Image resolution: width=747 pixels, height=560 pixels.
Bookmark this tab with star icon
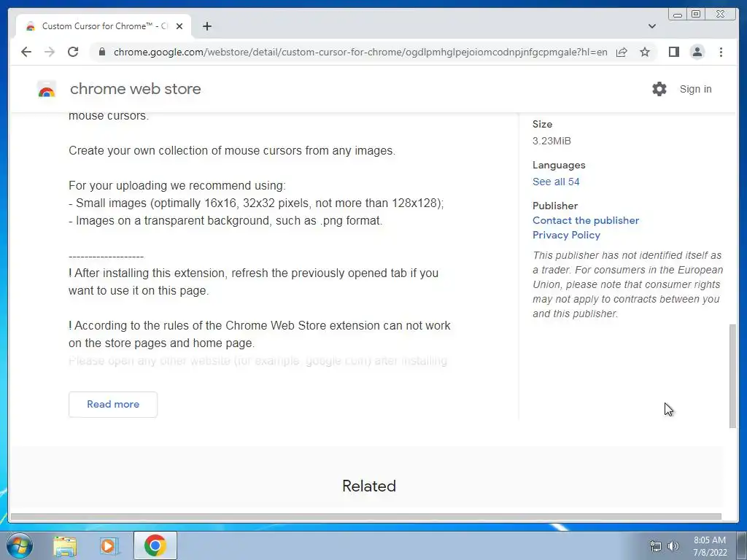click(645, 52)
